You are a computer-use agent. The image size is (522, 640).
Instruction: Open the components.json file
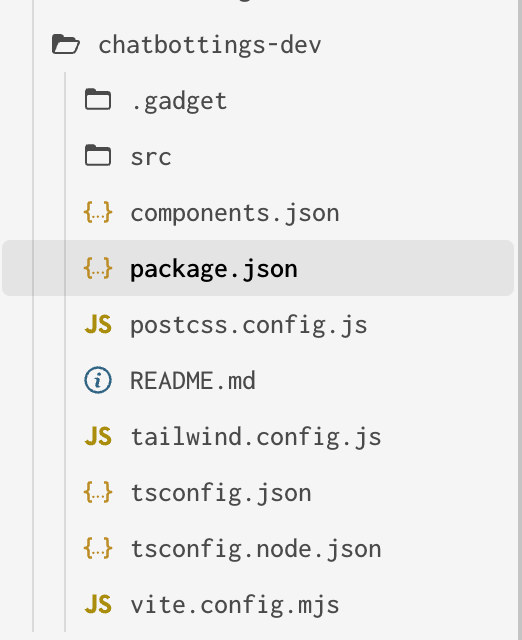pyautogui.click(x=235, y=213)
